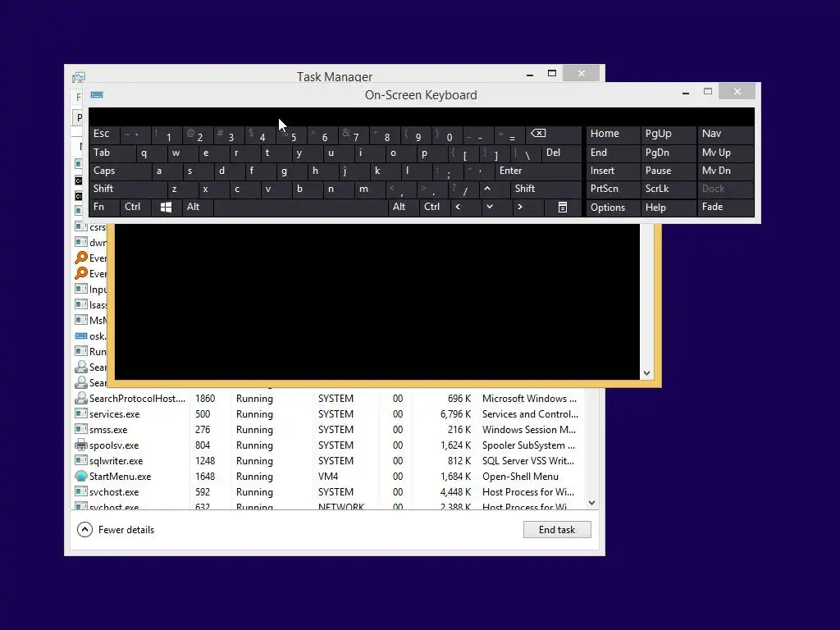The image size is (840, 630).
Task: Select the svchost.exe row with PID 592
Action: (x=328, y=492)
